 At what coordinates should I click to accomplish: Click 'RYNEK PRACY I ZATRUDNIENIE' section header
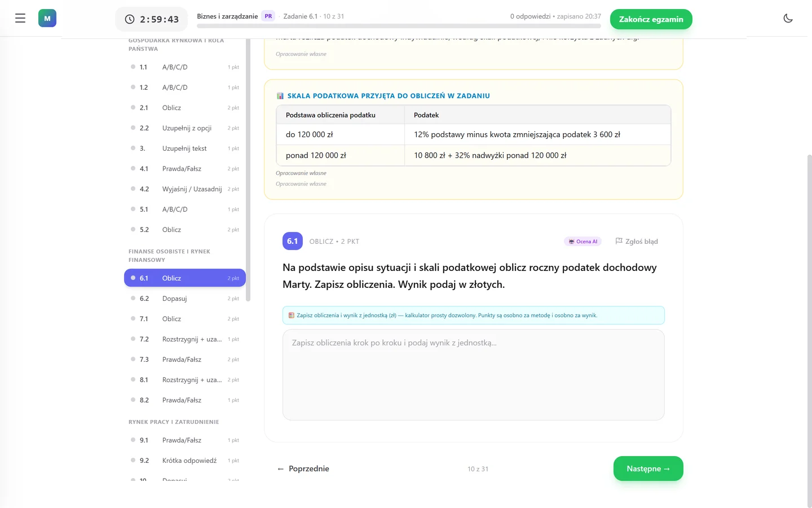click(174, 422)
